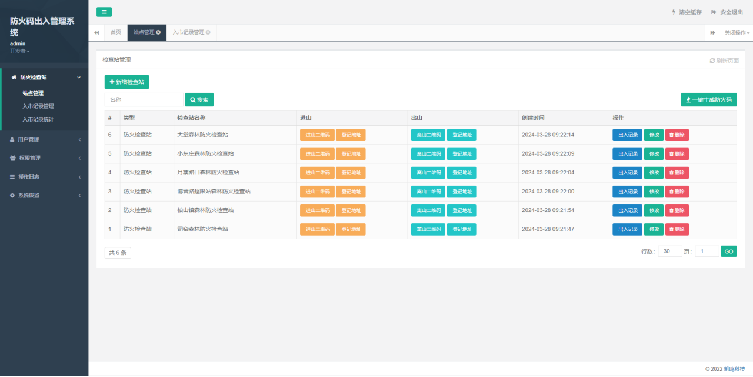Click the 检查站名称 column header
Image resolution: width=753 pixels, height=377 pixels.
[191, 118]
